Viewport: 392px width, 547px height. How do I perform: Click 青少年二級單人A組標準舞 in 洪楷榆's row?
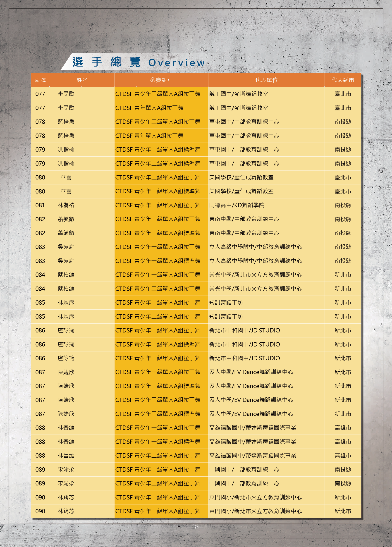[158, 164]
